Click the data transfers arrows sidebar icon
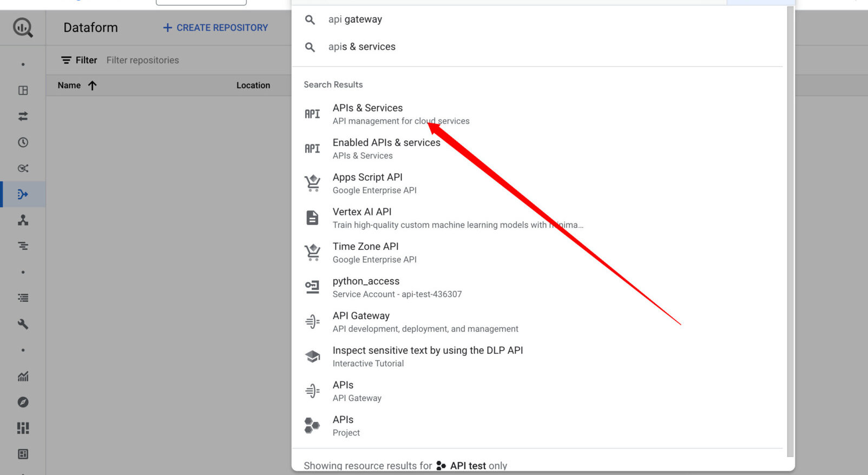Viewport: 868px width, 475px height. (x=23, y=116)
